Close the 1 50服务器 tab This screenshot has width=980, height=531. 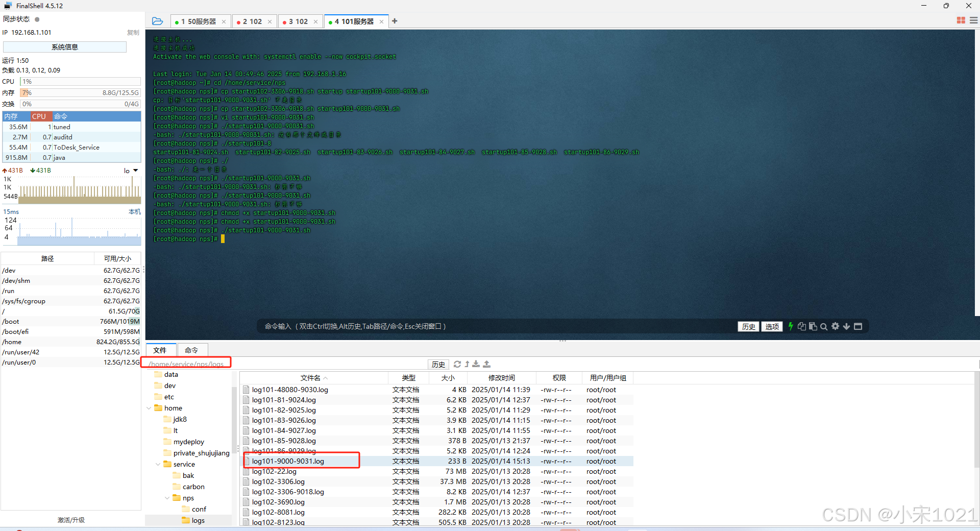click(224, 21)
